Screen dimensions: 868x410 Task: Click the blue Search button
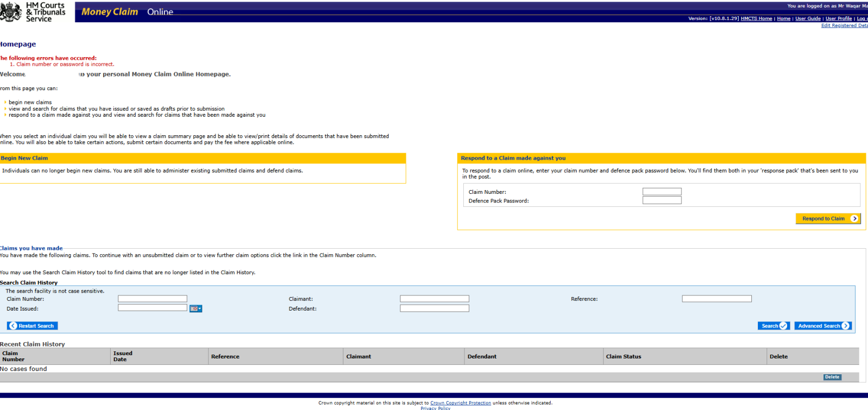(x=774, y=326)
